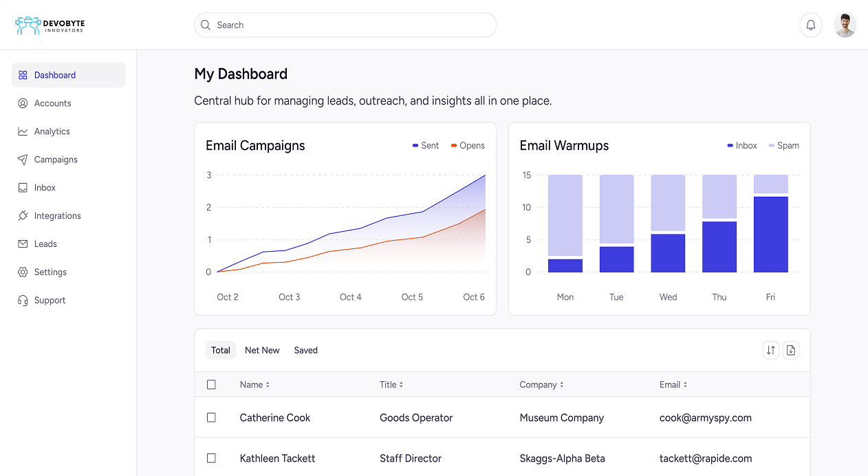
Task: Click the Spam legend color dot
Action: point(772,146)
